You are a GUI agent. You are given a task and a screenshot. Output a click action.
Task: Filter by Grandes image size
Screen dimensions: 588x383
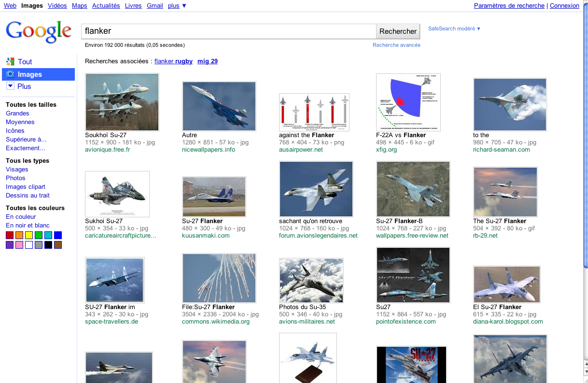pyautogui.click(x=17, y=113)
